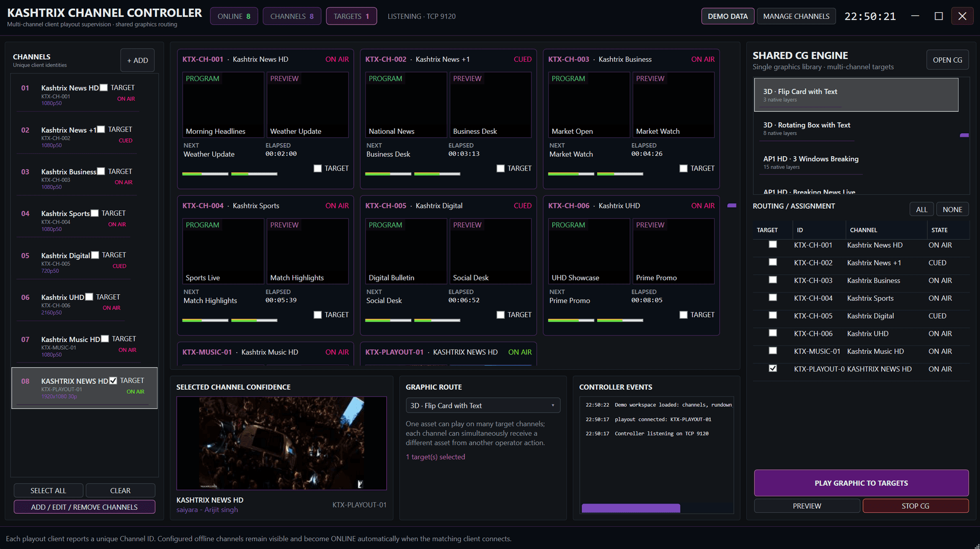Click the channel cards scrollbar handle
Viewport: 980px width, 549px height.
pos(731,205)
